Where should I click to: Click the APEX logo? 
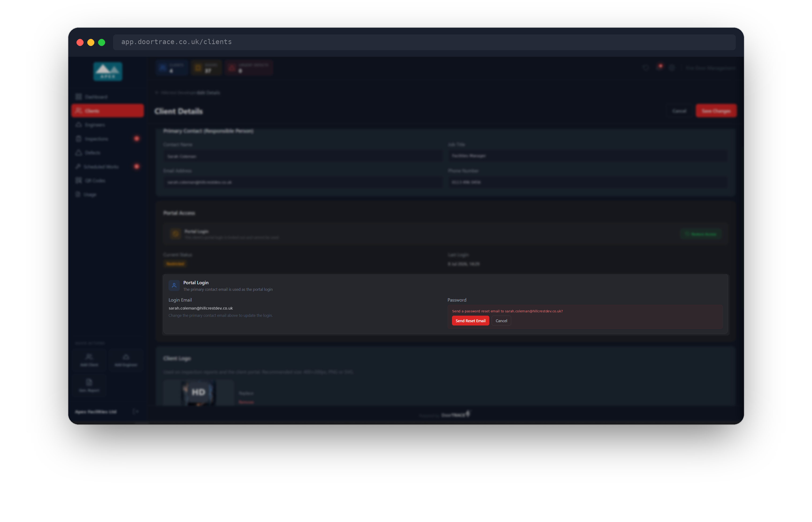(x=107, y=71)
